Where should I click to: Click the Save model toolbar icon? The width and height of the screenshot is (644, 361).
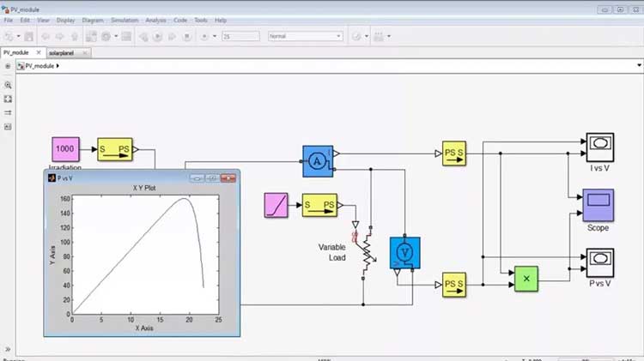(29, 36)
